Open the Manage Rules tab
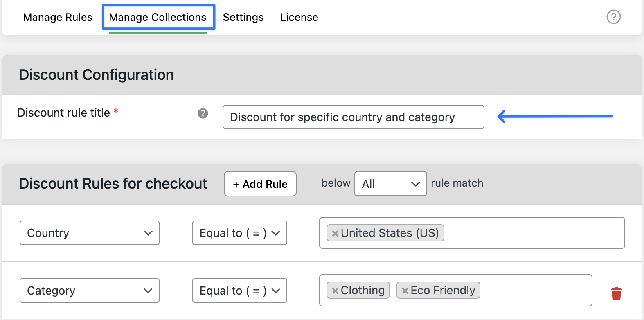644x320 pixels. [58, 17]
